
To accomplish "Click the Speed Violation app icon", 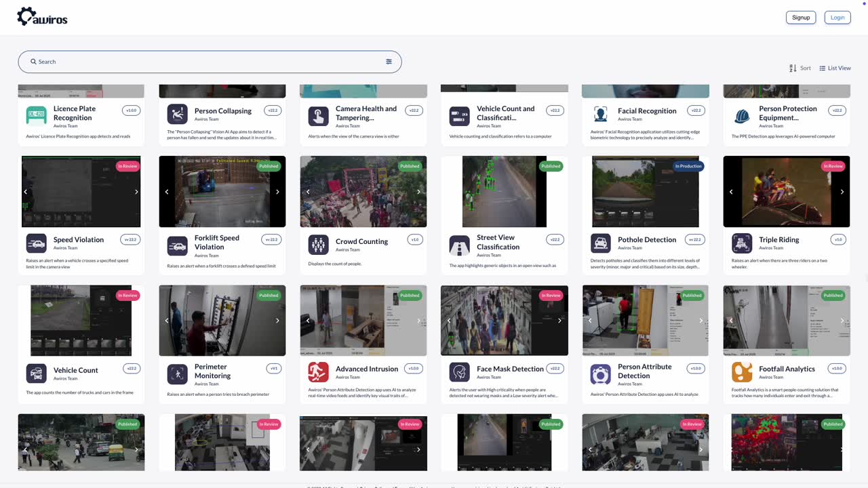I will click(x=37, y=243).
